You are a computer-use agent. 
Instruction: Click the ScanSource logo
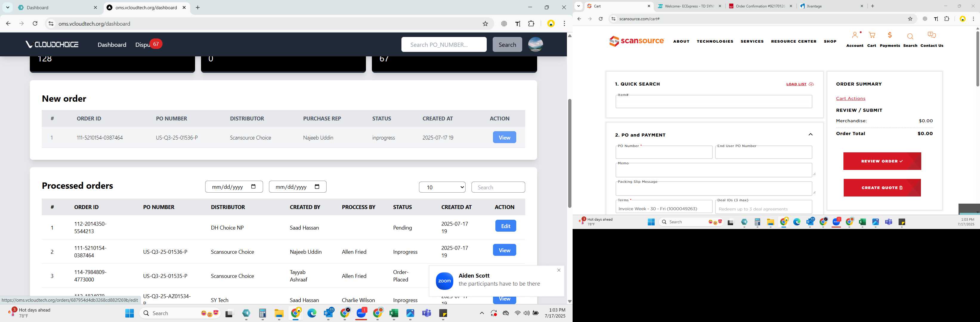click(636, 41)
